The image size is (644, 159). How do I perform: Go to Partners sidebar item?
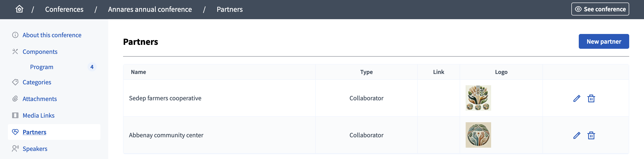[34, 132]
